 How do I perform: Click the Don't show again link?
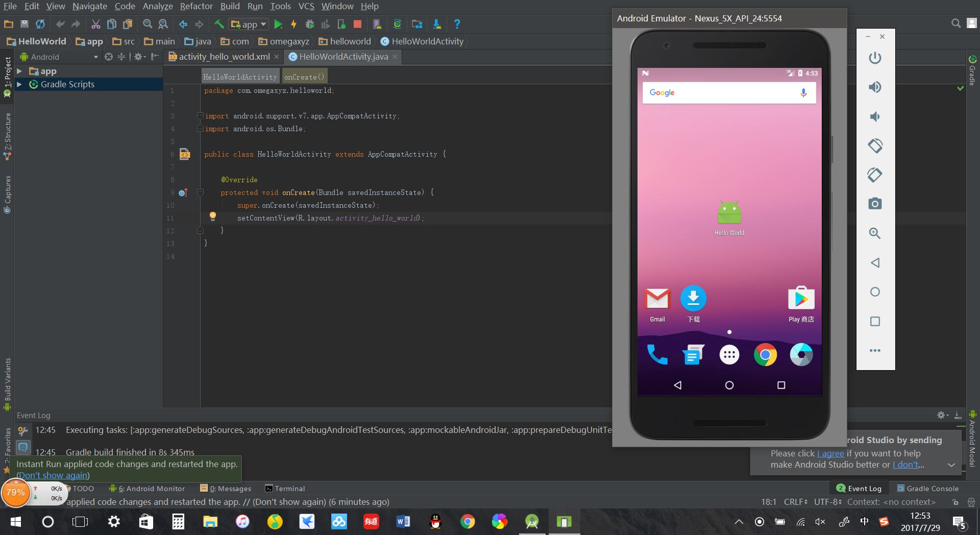pos(53,475)
